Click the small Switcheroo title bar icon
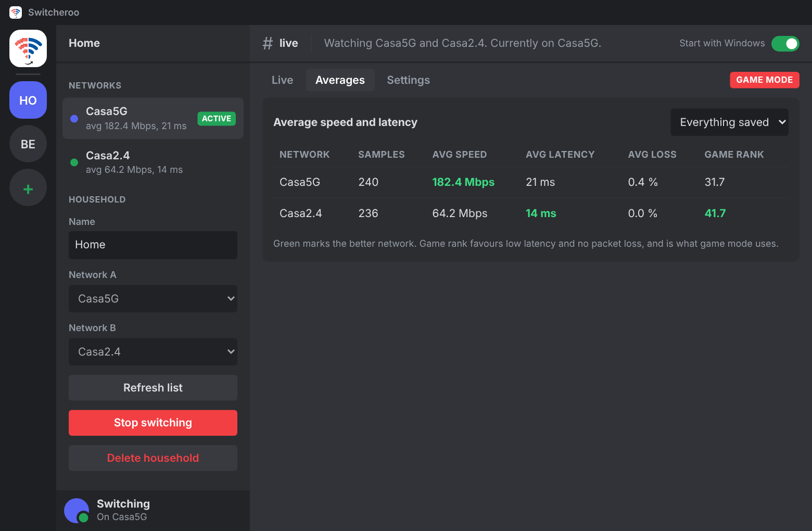 [x=16, y=12]
